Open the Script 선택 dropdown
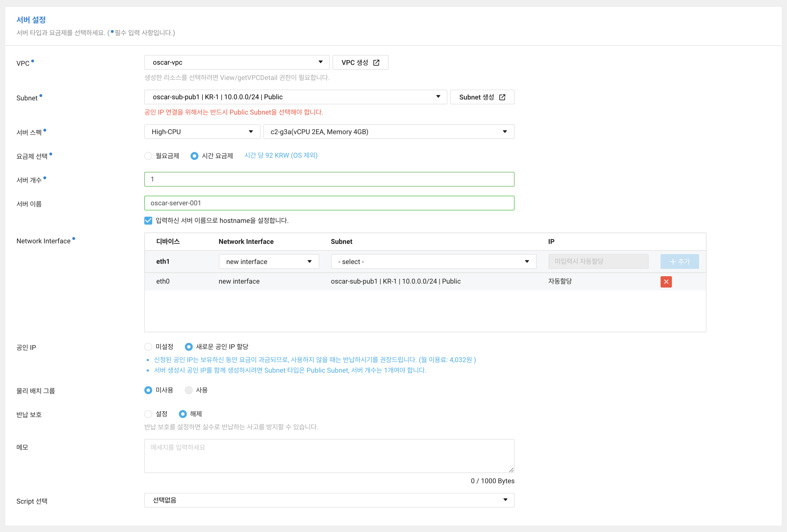The height and width of the screenshot is (532, 787). click(x=329, y=500)
